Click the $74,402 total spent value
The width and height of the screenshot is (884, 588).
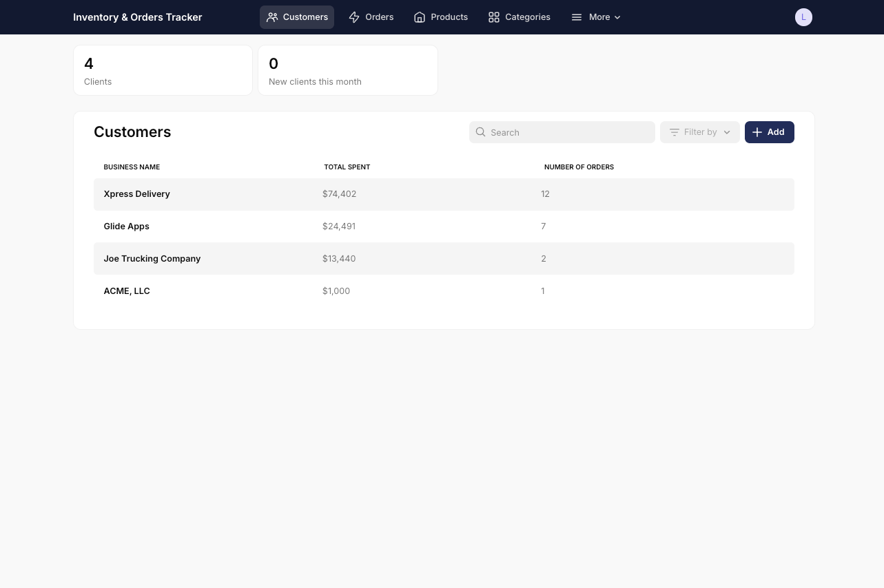point(340,194)
